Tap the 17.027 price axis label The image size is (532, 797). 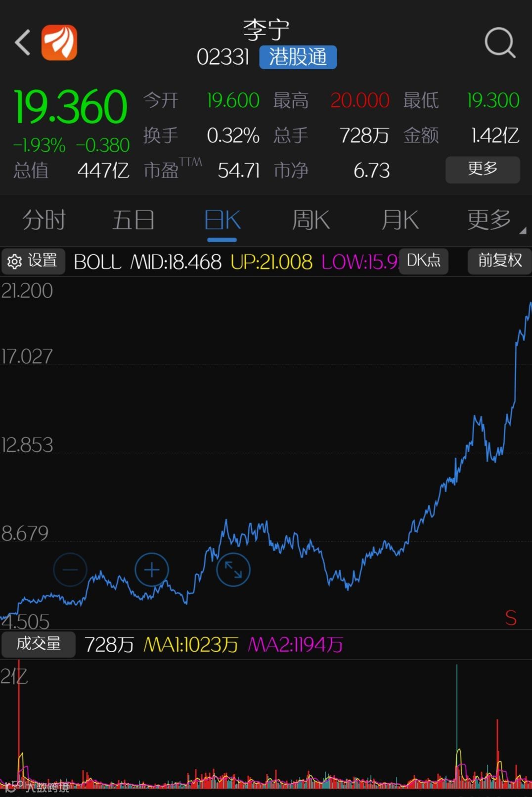point(27,356)
